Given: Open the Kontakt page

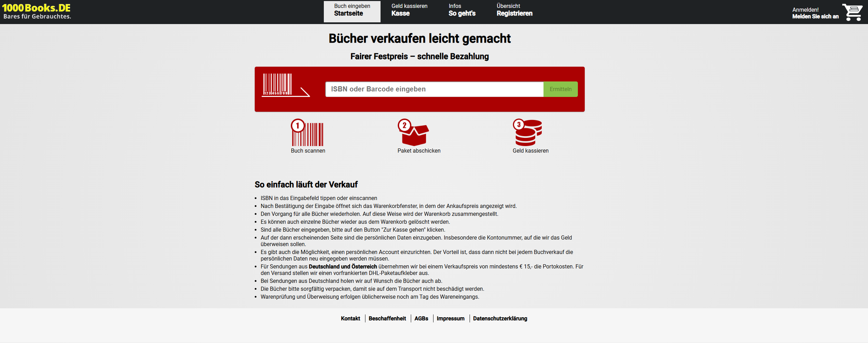Looking at the screenshot, I should coord(350,319).
